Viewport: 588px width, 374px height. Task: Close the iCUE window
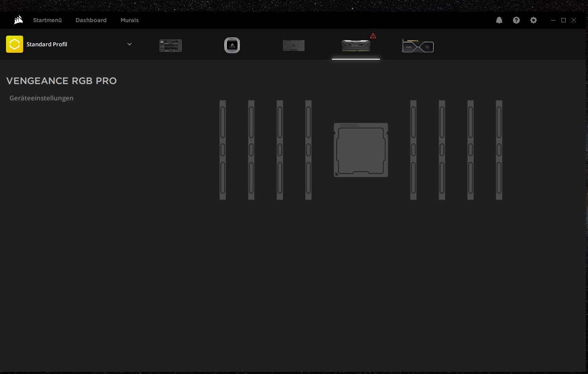(574, 20)
